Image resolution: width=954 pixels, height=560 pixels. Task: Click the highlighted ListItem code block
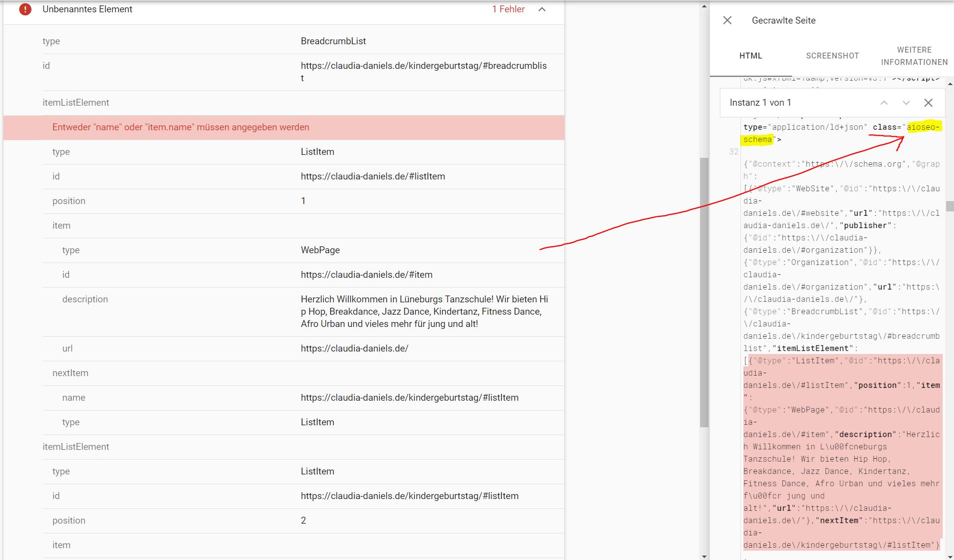point(841,452)
